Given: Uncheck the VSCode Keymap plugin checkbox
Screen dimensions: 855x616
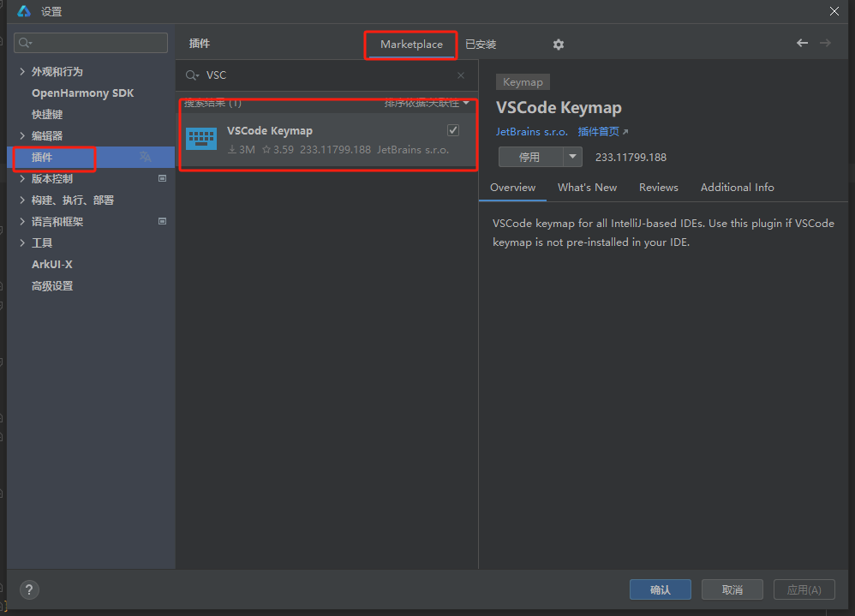Looking at the screenshot, I should click(x=453, y=130).
